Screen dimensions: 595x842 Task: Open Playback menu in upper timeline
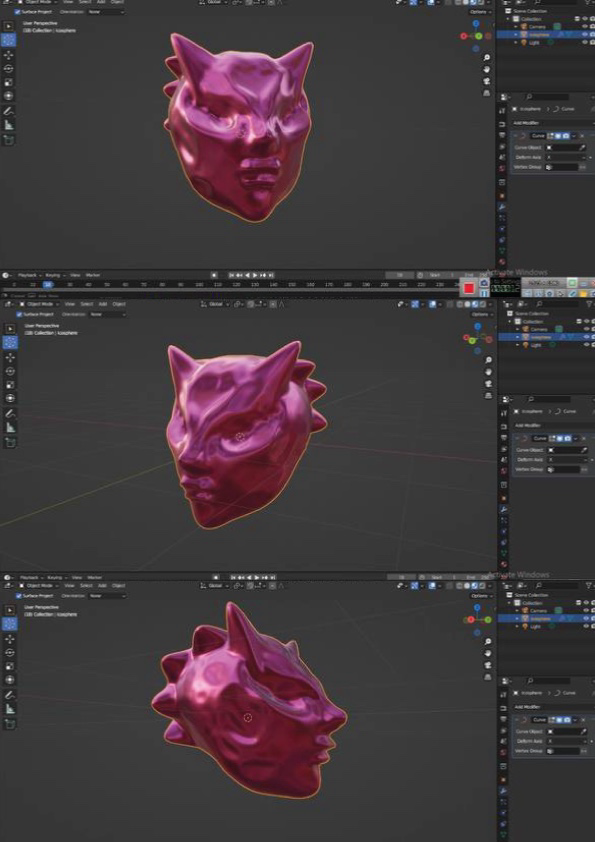[29, 275]
